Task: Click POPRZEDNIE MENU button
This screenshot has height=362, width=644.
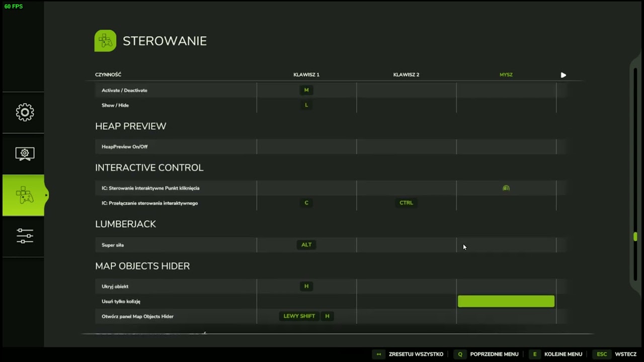Action: (494, 354)
